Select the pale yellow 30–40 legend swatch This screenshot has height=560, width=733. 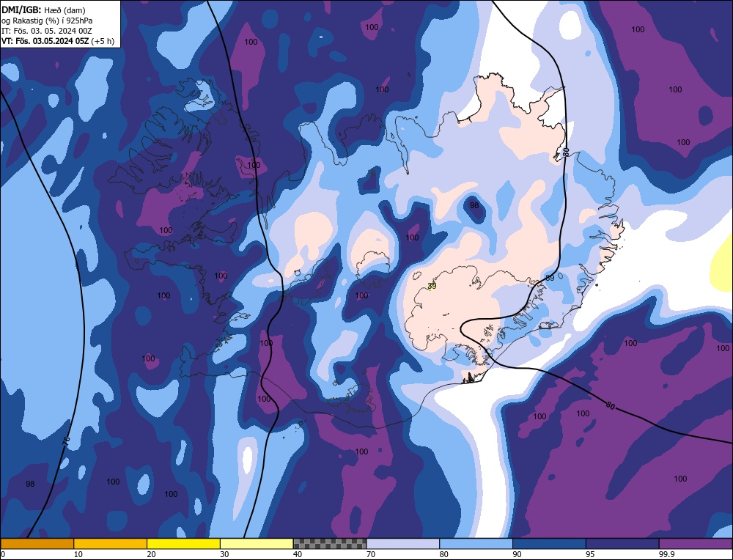point(257,544)
